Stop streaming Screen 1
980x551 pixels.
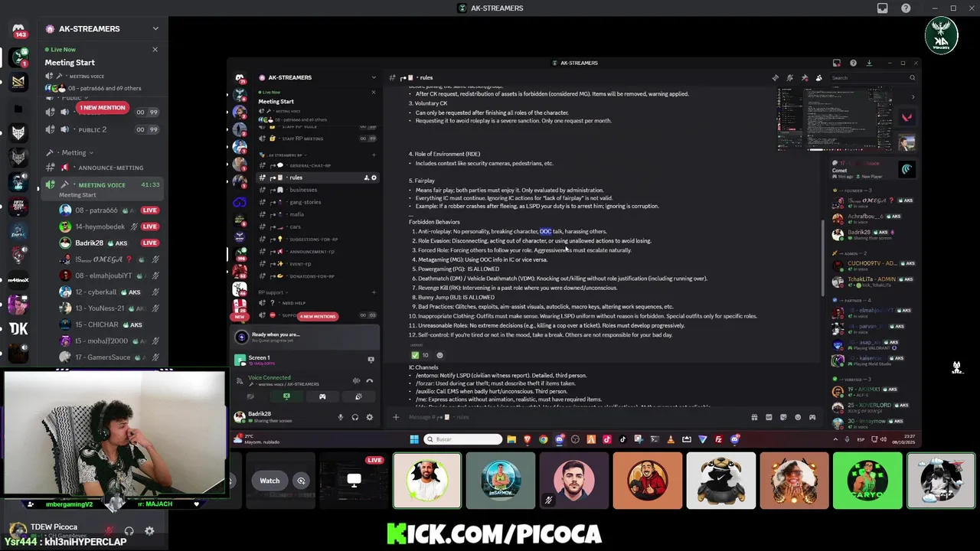click(371, 359)
